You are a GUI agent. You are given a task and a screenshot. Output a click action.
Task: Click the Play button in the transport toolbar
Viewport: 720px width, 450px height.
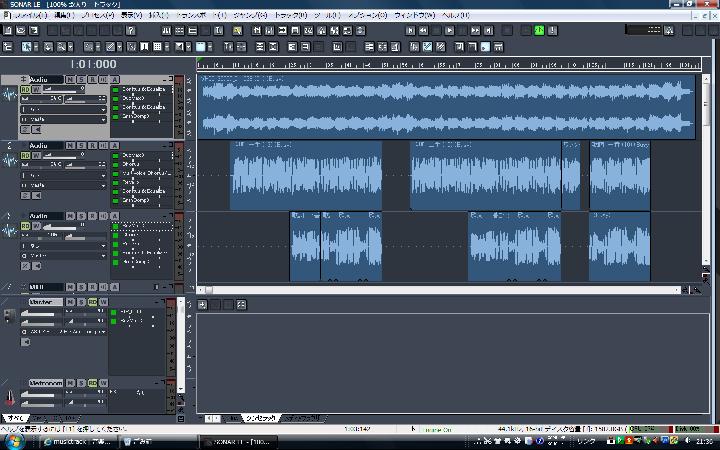[450, 31]
